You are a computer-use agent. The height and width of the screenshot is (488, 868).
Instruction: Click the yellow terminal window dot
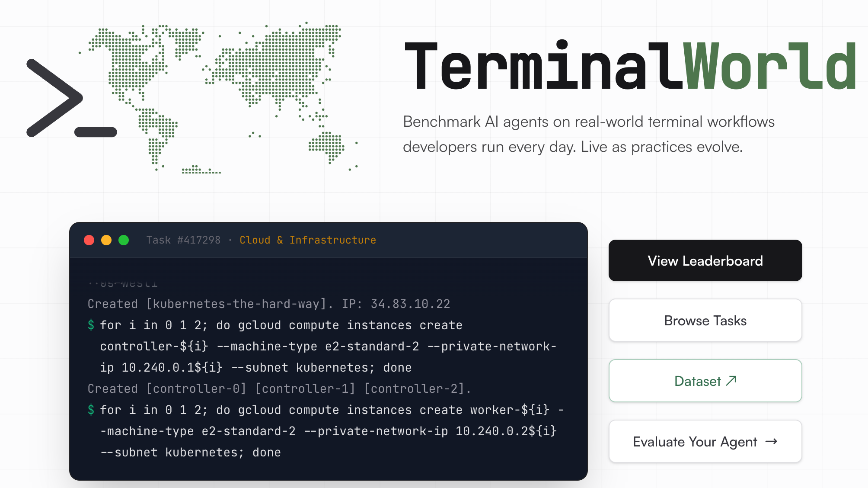point(106,240)
